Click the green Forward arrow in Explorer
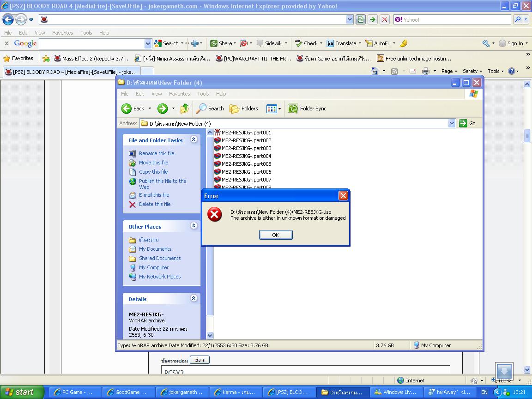 click(x=163, y=109)
